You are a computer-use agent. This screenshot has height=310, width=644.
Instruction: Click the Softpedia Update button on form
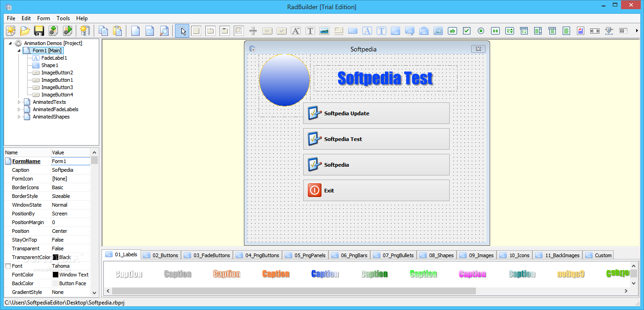click(x=376, y=113)
